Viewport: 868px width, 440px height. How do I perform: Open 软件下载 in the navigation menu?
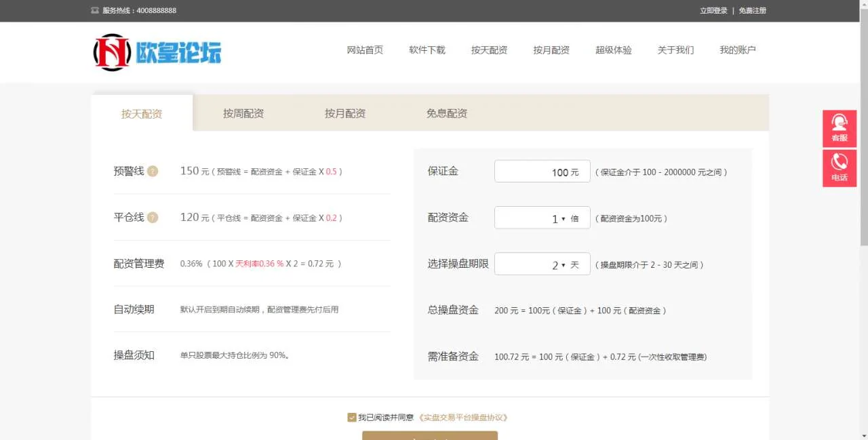[x=427, y=50]
